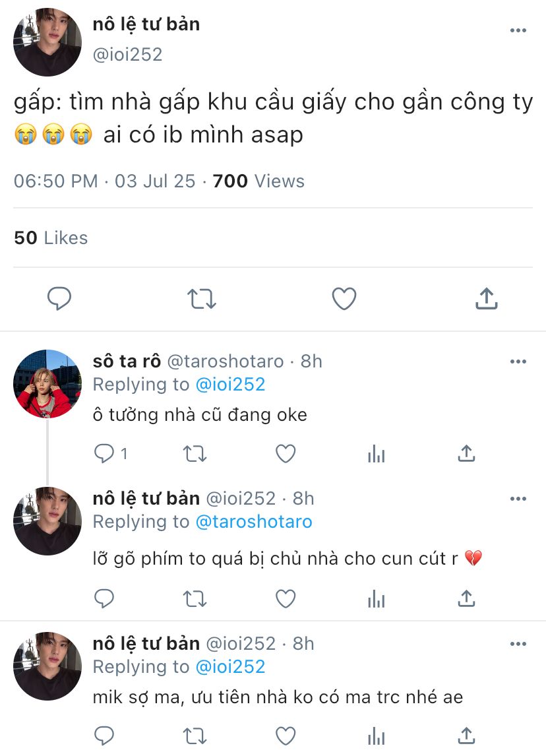Open more options on sô ta rô's reply
This screenshot has width=546, height=756.
518,362
